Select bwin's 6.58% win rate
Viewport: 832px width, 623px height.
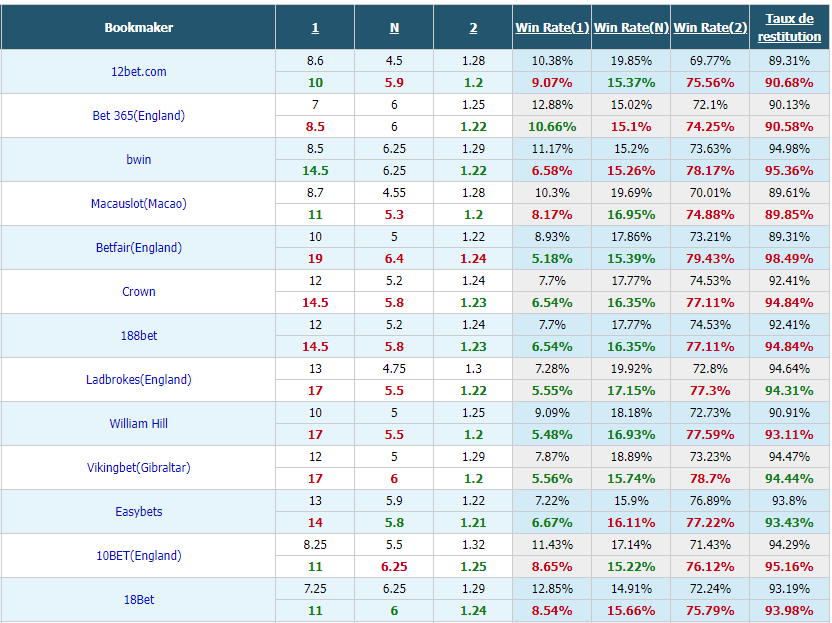[x=552, y=171]
